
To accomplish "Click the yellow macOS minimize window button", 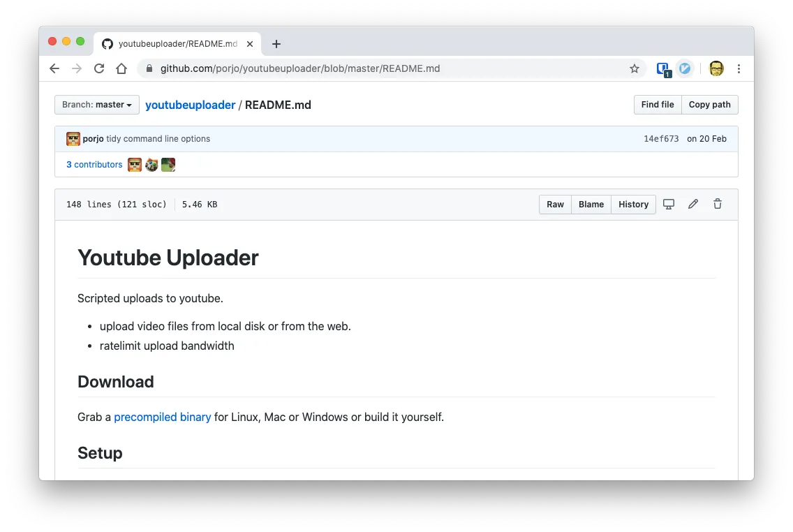I will click(66, 41).
